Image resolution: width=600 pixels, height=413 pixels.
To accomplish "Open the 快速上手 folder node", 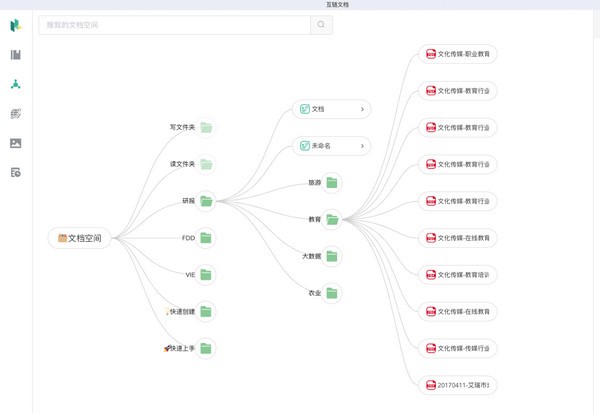I will click(206, 348).
